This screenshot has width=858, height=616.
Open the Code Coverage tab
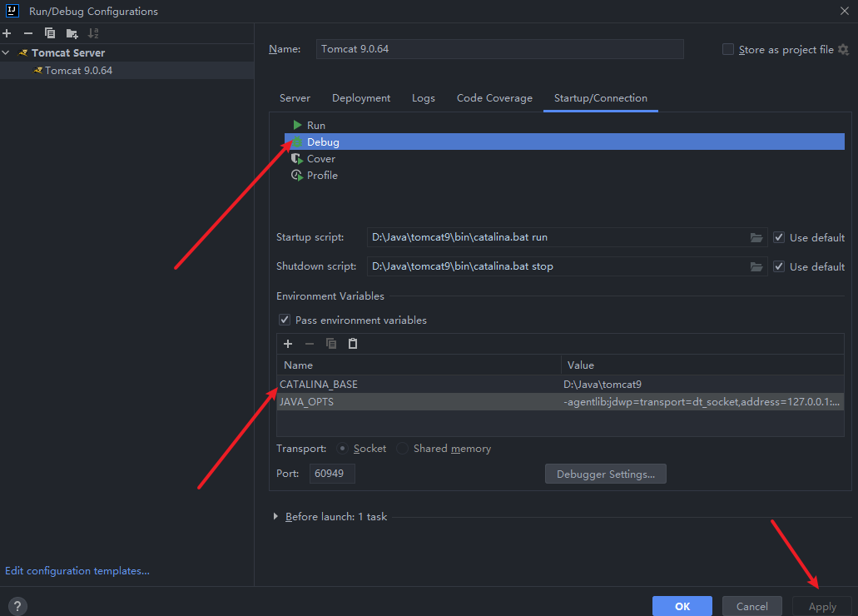point(494,98)
